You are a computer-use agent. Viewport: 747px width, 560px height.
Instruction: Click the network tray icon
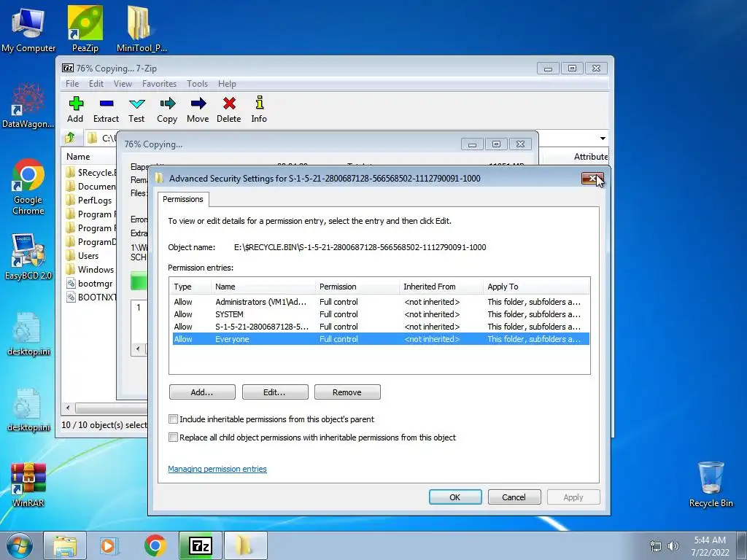pyautogui.click(x=656, y=546)
